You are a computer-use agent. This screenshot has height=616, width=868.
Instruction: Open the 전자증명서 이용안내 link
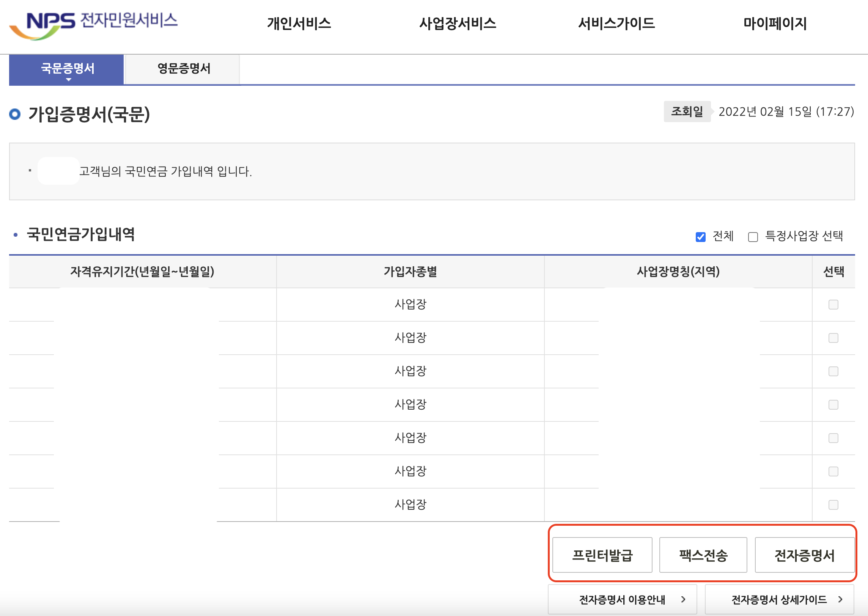tap(622, 600)
